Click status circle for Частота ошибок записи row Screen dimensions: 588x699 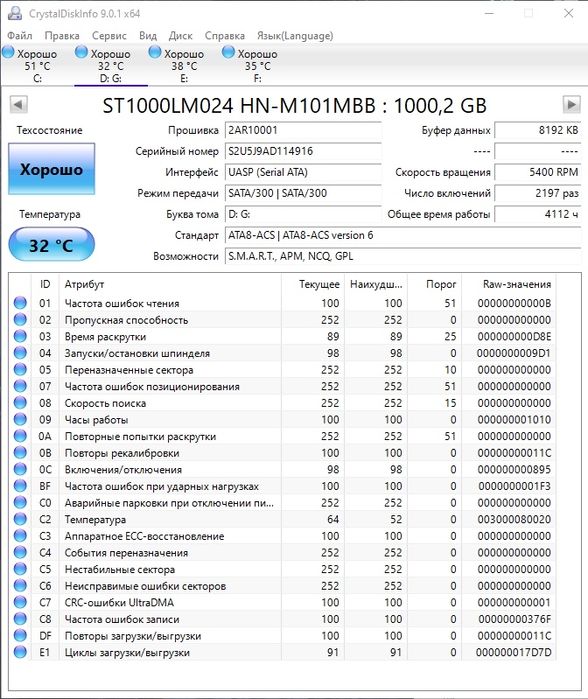pos(20,619)
